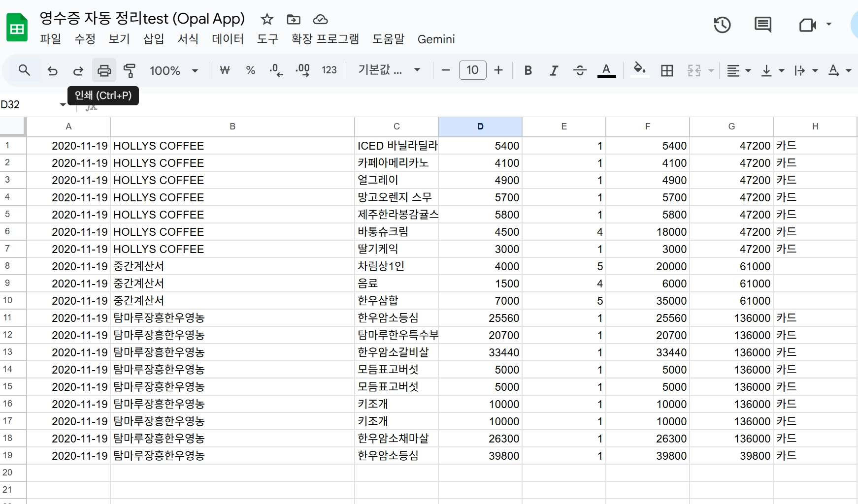
Task: Select column G header
Action: click(731, 126)
